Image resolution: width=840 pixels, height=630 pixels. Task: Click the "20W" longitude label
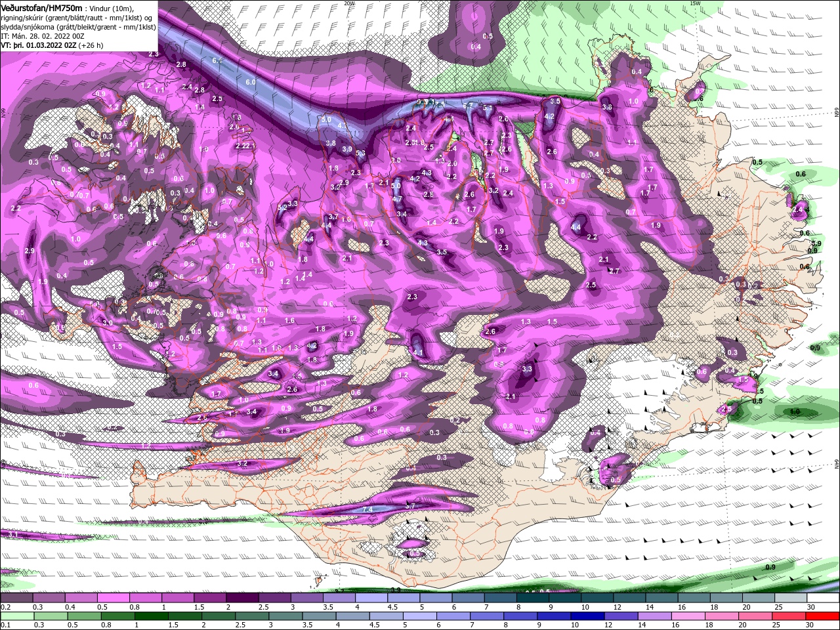tap(349, 3)
